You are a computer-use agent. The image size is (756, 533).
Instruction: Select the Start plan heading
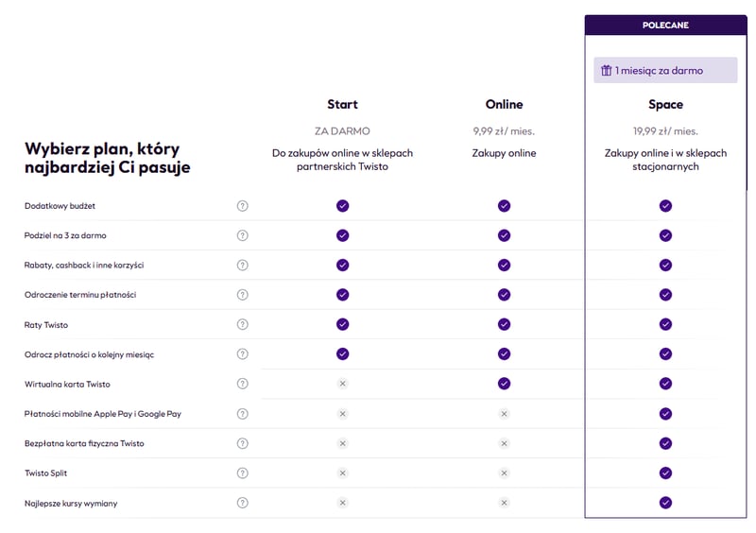342,104
